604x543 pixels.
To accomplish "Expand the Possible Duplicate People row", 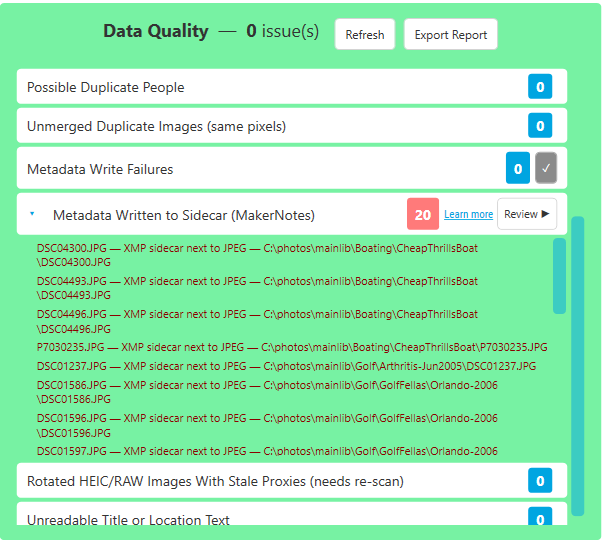I will coord(292,87).
